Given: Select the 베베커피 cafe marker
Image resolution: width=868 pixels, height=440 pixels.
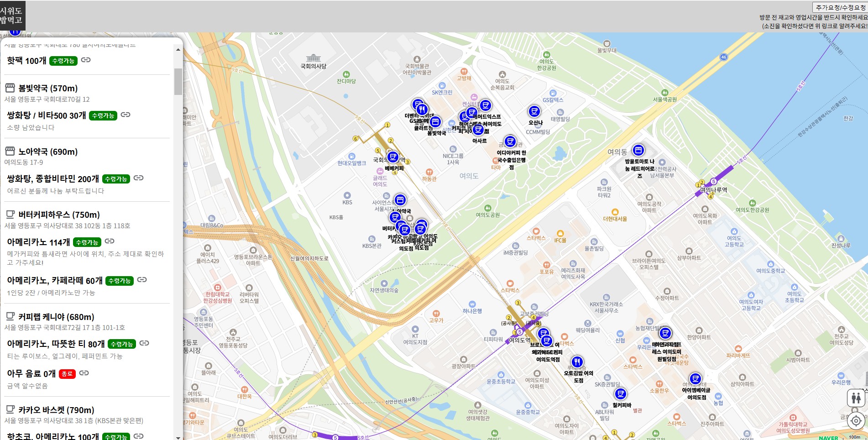Looking at the screenshot, I should (x=392, y=157).
